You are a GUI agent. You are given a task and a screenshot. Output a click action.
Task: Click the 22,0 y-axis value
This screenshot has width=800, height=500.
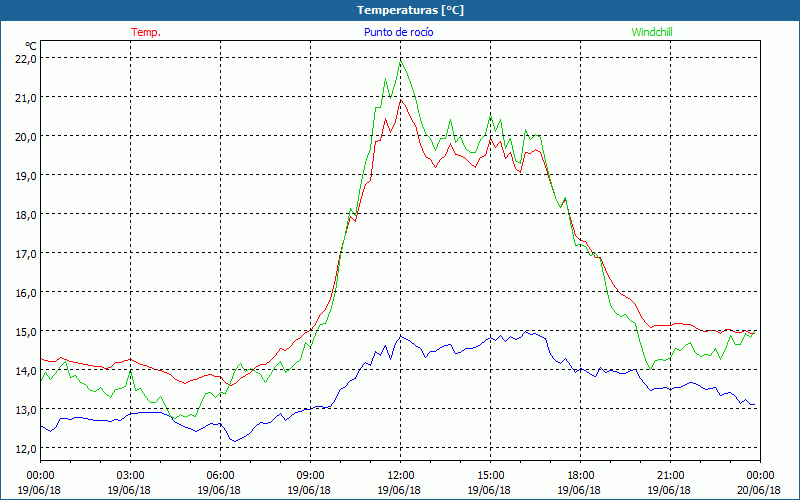coord(27,58)
